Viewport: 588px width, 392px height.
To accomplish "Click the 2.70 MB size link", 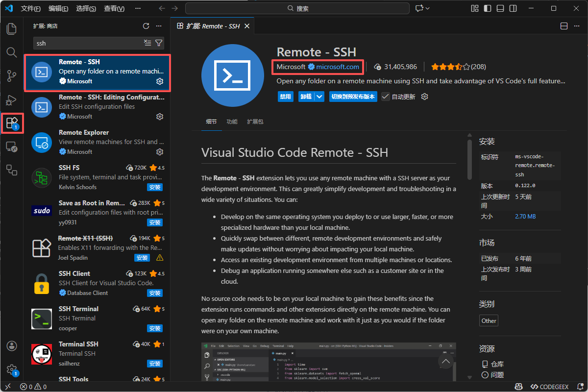I will (x=525, y=216).
